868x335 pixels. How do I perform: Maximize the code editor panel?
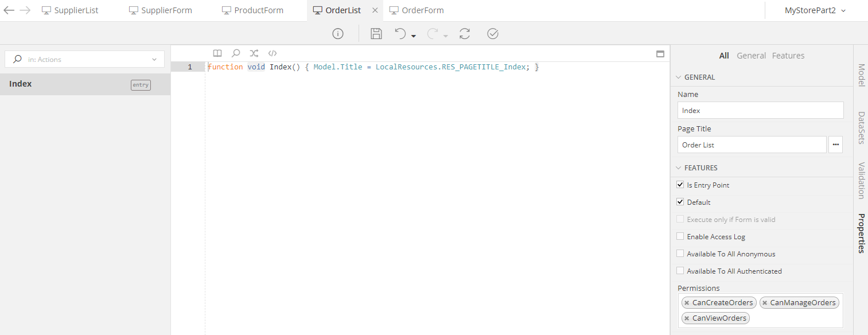(x=660, y=54)
